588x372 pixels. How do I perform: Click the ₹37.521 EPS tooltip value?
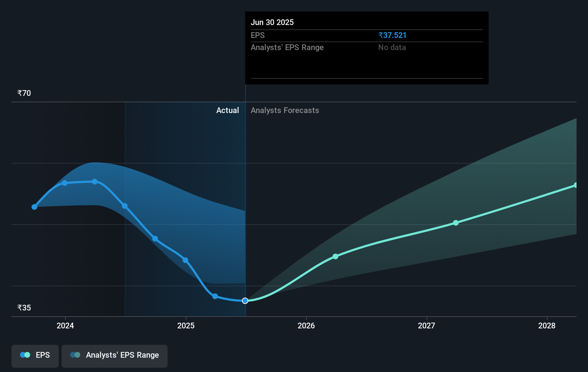[x=392, y=35]
